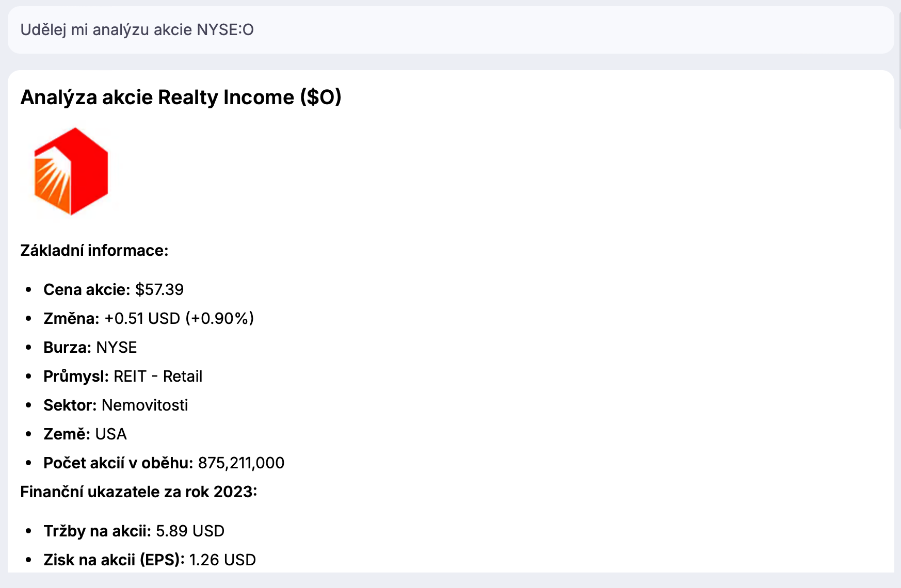Screen dimensions: 901x588
Task: Click the 'Cena akcie: $57.39' line
Action: tap(114, 290)
